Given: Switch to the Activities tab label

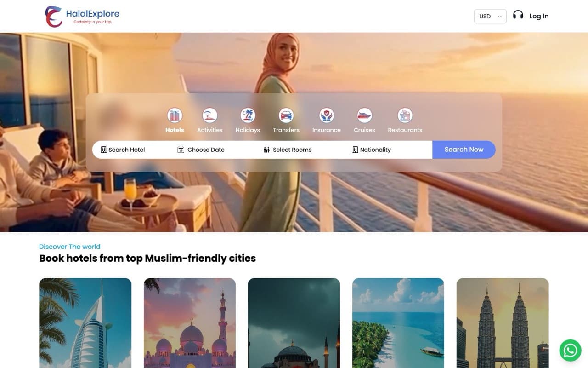Looking at the screenshot, I should click(x=210, y=130).
